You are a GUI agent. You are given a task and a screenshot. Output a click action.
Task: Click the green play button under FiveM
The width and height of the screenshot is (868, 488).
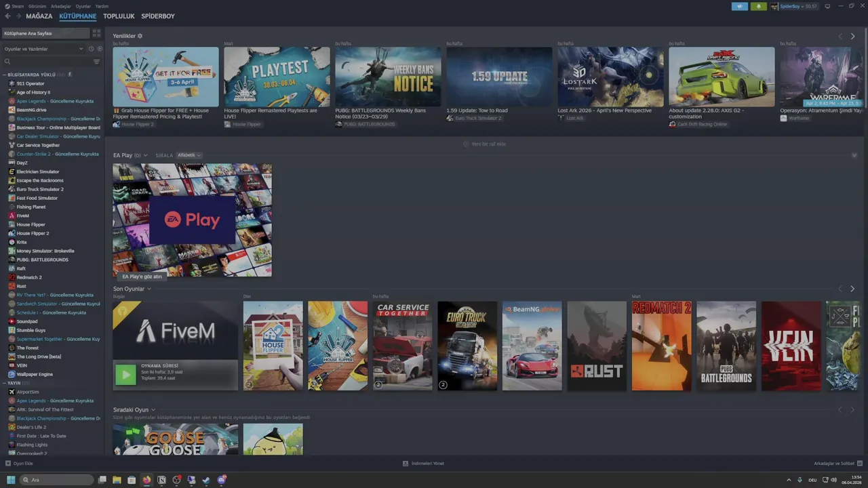(x=125, y=375)
